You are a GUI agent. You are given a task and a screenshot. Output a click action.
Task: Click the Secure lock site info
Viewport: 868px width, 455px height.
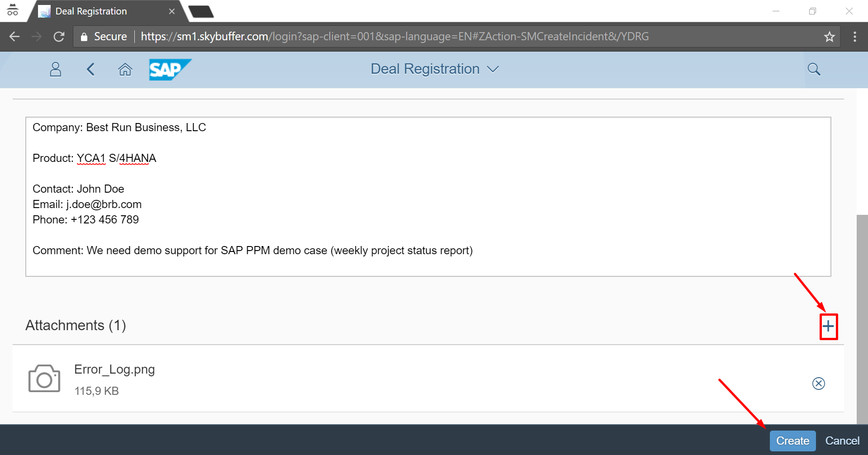(104, 37)
